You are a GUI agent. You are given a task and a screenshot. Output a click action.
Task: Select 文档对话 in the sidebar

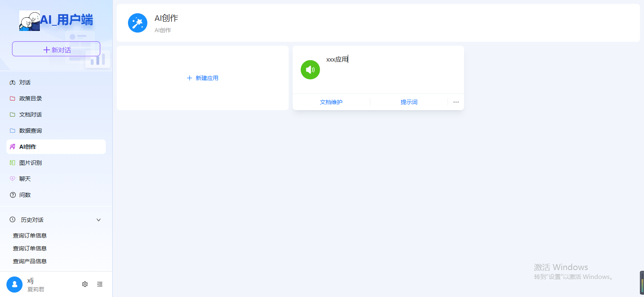pos(31,115)
